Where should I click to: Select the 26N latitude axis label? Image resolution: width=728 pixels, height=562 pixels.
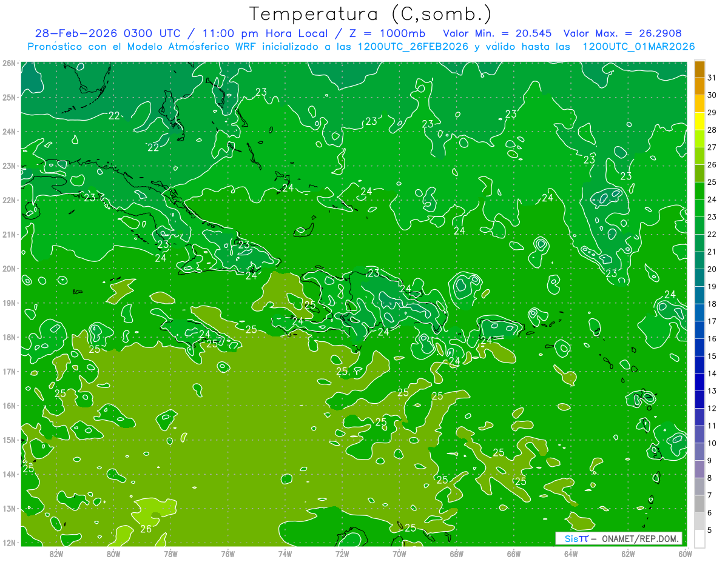(x=8, y=63)
